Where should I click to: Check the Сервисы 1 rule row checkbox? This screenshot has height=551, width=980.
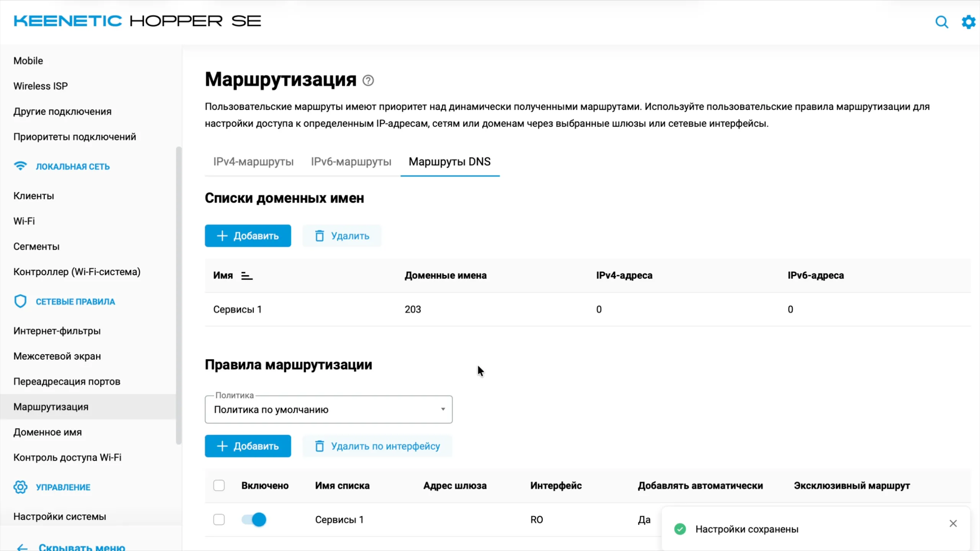[x=219, y=520]
